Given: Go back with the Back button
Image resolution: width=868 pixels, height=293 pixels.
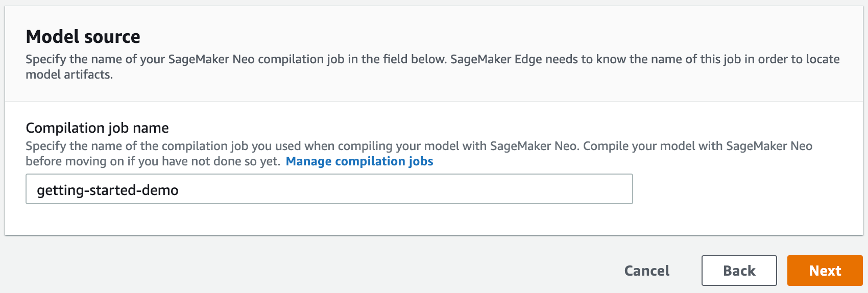Looking at the screenshot, I should click(x=739, y=271).
